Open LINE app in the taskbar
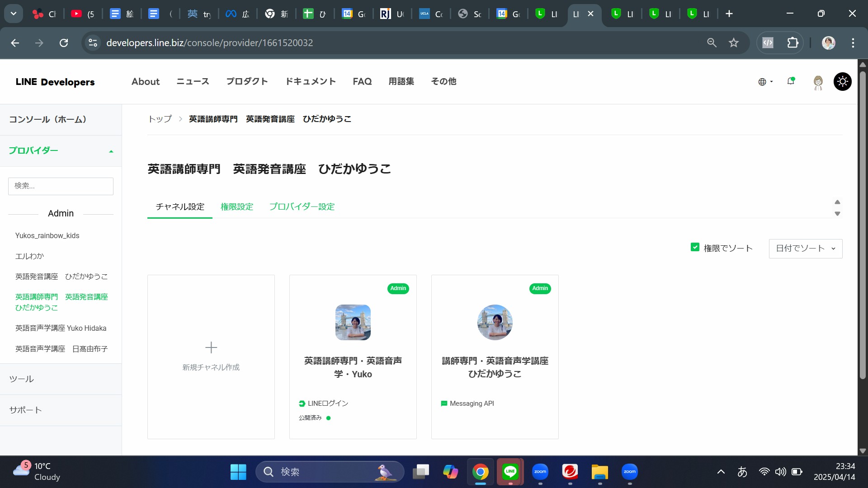 pos(510,472)
